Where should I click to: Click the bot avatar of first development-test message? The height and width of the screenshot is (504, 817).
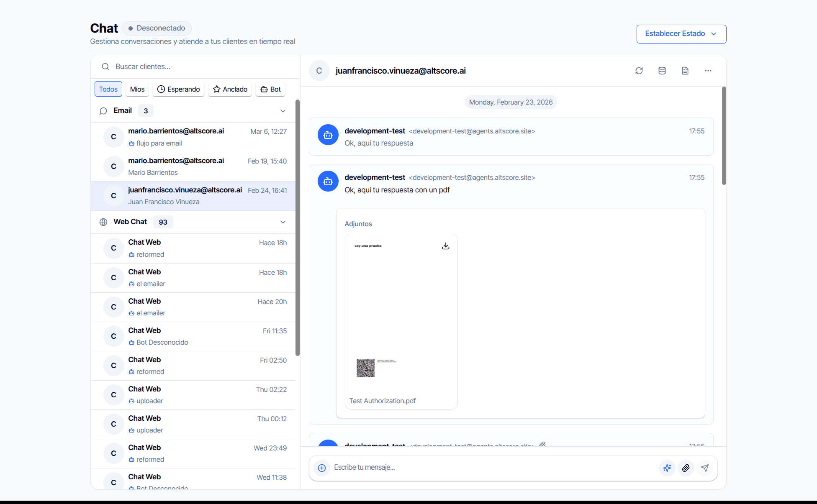click(x=328, y=135)
